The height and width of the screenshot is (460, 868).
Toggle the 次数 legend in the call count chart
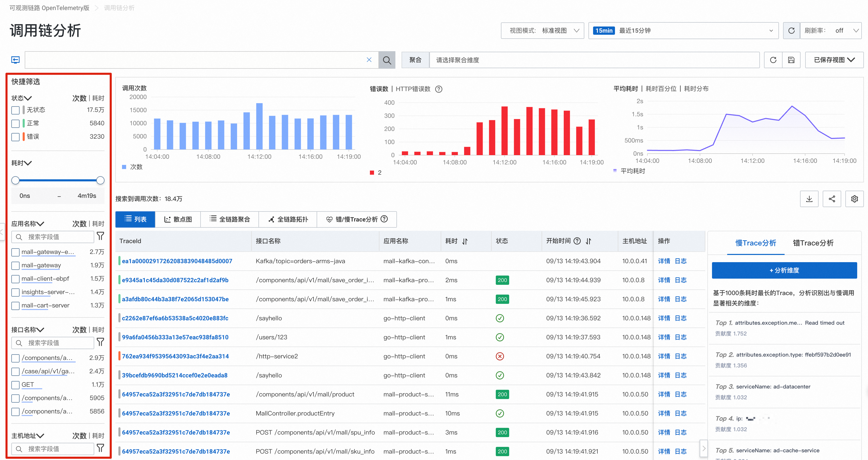point(132,167)
